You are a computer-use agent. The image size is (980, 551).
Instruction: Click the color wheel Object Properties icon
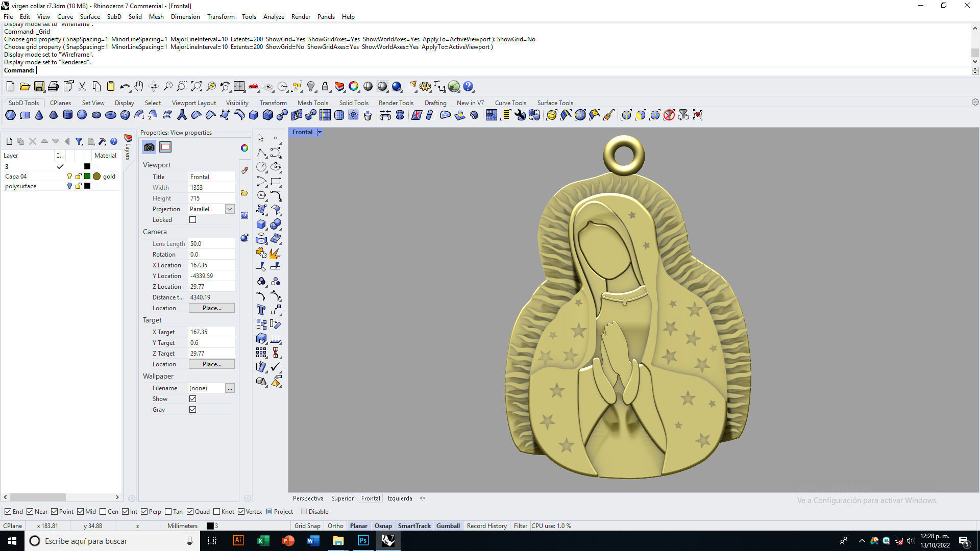click(x=354, y=86)
